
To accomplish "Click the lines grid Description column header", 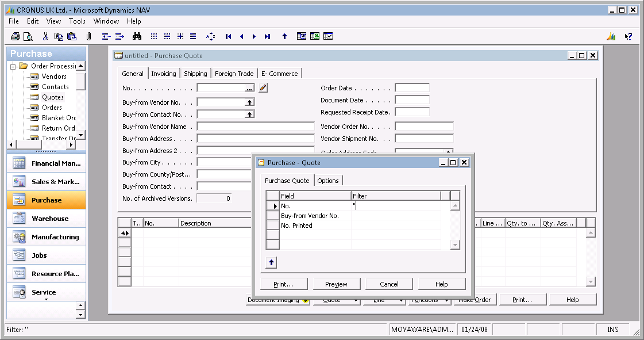I will coord(215,223).
